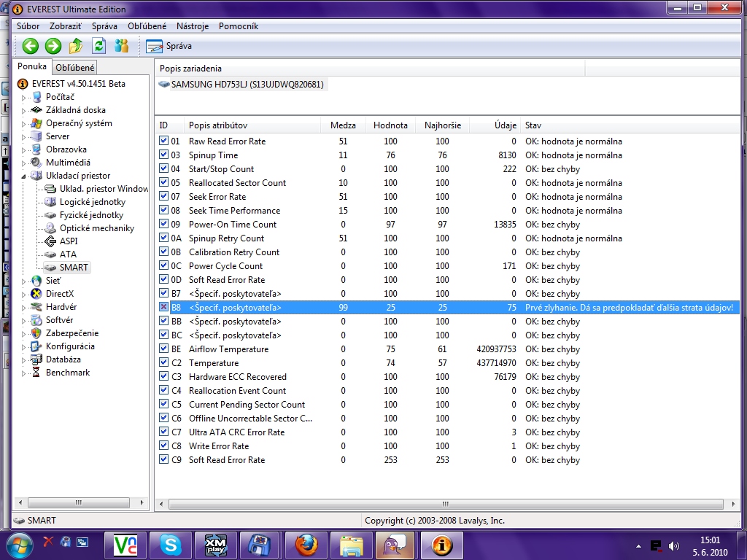This screenshot has height=560, width=747.
Task: Click the up-level folder arrow icon
Action: pyautogui.click(x=76, y=46)
